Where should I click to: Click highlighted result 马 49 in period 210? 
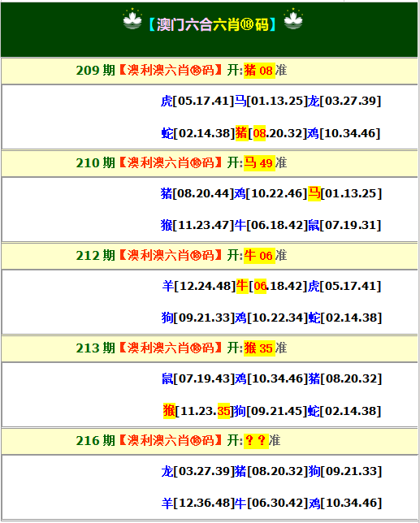pyautogui.click(x=259, y=163)
